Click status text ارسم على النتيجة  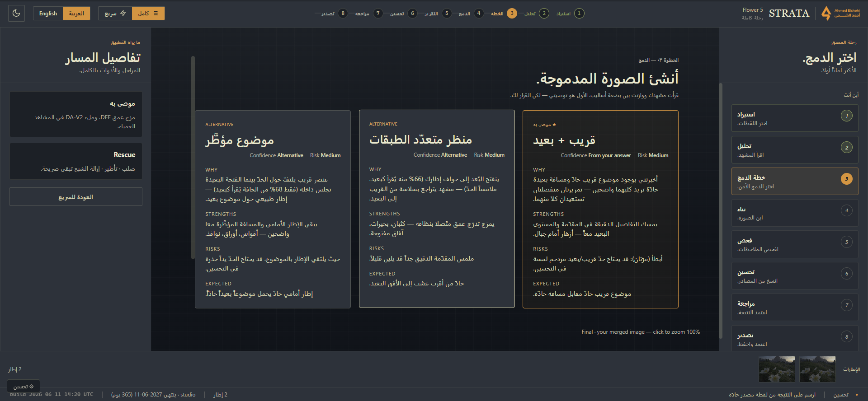[772, 395]
